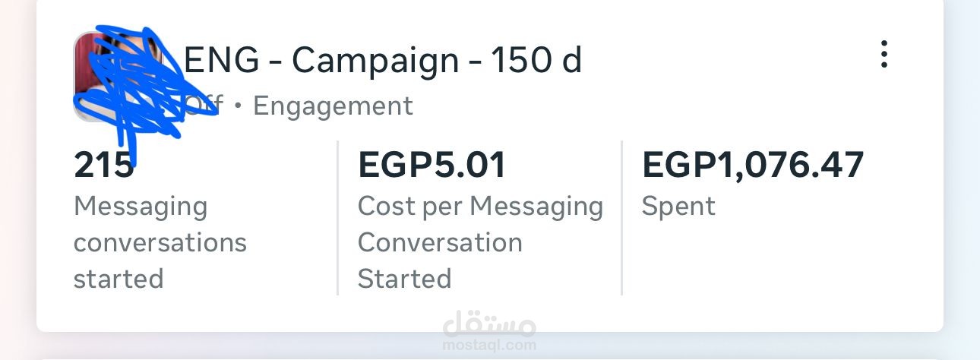Select the EGP1,076.47 spent amount
This screenshot has width=980, height=360.
(x=753, y=166)
